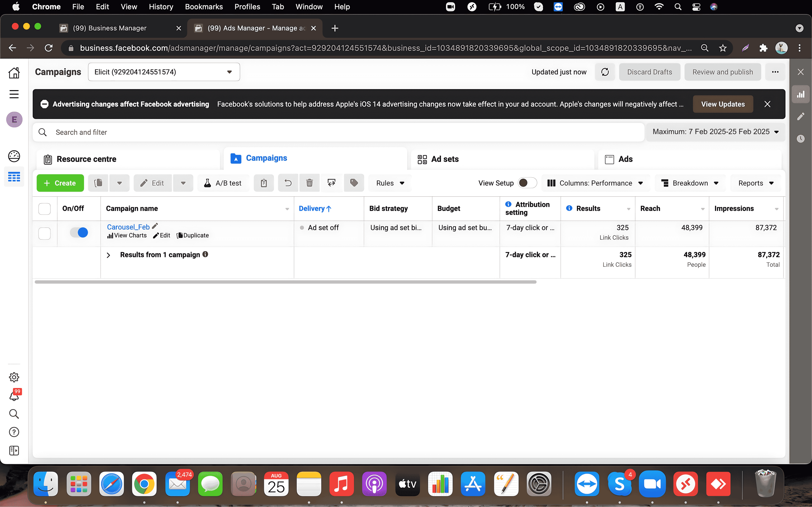This screenshot has width=812, height=507.
Task: Open the Bookmarks menu in menu bar
Action: (x=204, y=7)
